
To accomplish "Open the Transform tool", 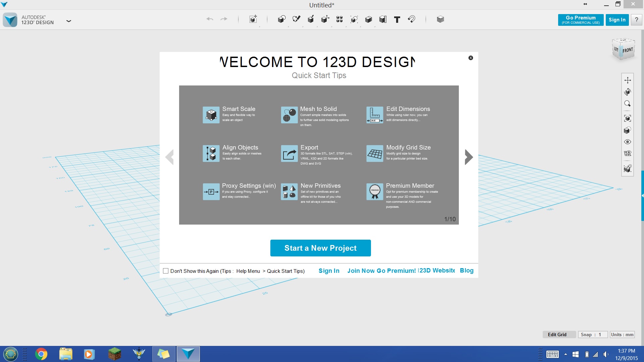I will [253, 19].
